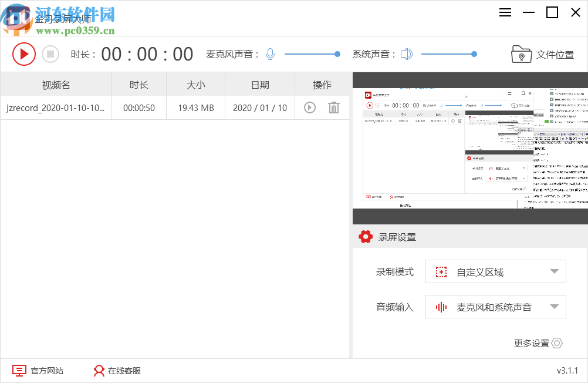Click the stop recording button
The width and height of the screenshot is (588, 383).
point(50,53)
